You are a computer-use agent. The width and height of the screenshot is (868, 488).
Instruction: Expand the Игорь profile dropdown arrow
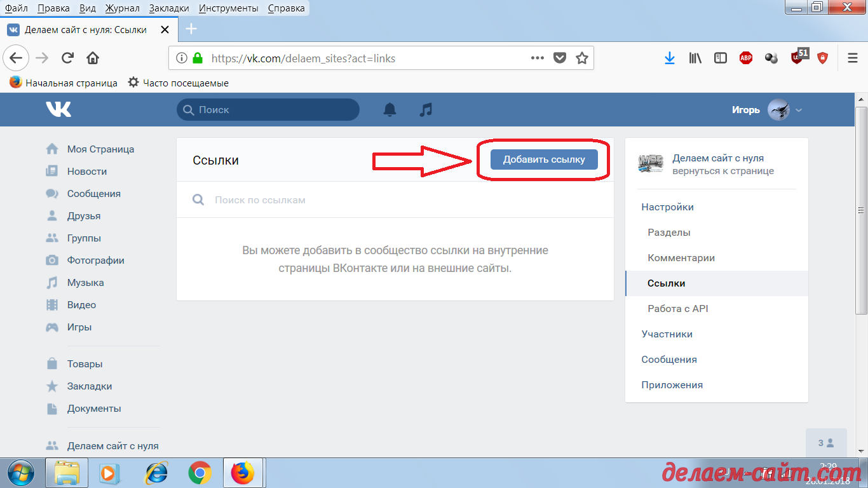[799, 110]
